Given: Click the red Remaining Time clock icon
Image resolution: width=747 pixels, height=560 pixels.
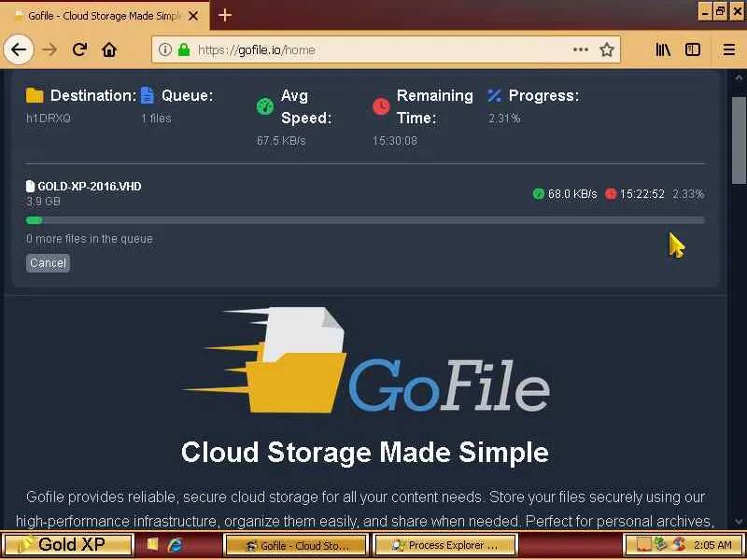Looking at the screenshot, I should click(381, 106).
